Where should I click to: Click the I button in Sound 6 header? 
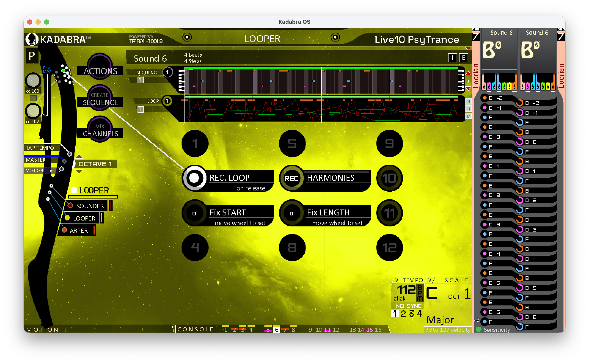click(452, 58)
